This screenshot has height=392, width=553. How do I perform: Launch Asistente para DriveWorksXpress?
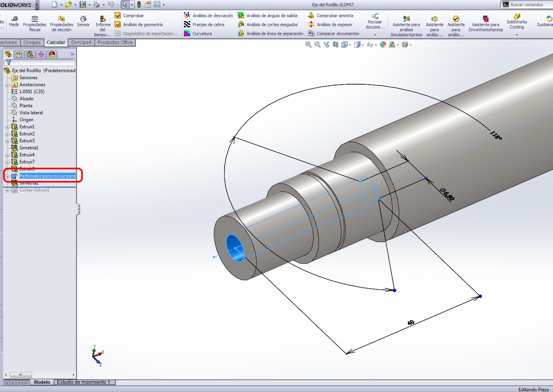(x=485, y=24)
